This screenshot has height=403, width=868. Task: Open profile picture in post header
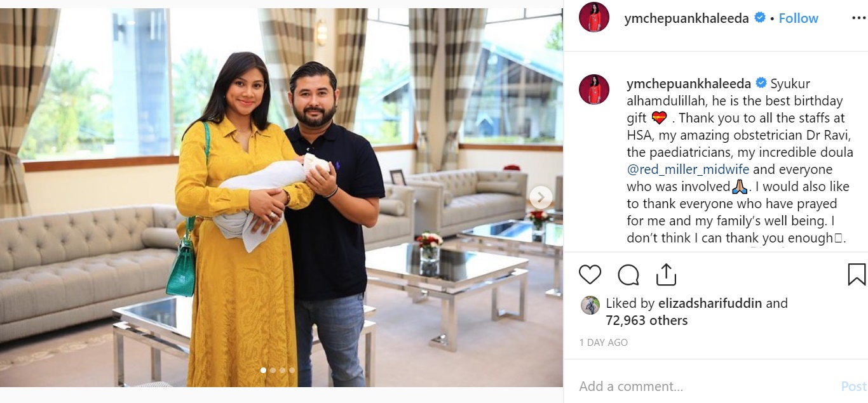(x=594, y=17)
